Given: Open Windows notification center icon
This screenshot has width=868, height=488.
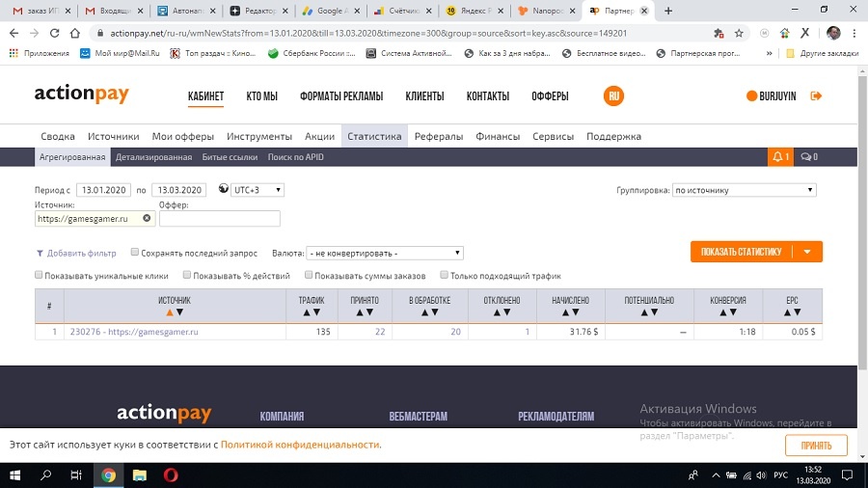Looking at the screenshot, I should coord(847,475).
